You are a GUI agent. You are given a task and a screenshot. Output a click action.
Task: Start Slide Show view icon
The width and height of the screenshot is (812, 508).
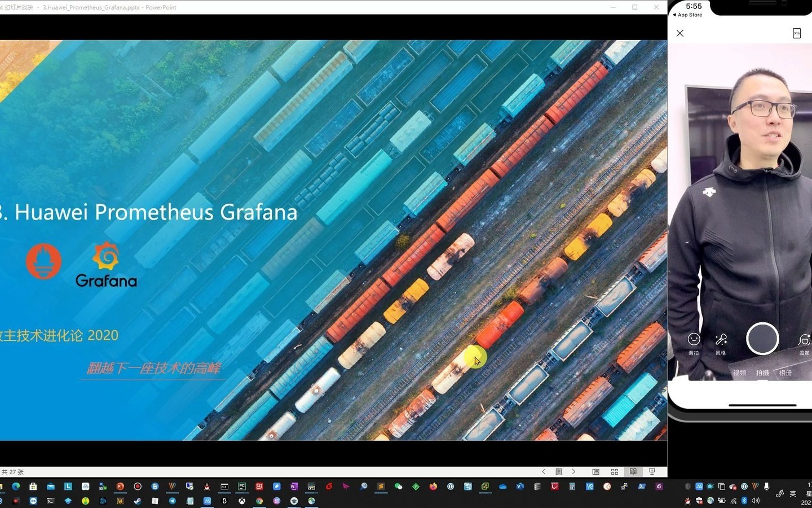tap(652, 472)
